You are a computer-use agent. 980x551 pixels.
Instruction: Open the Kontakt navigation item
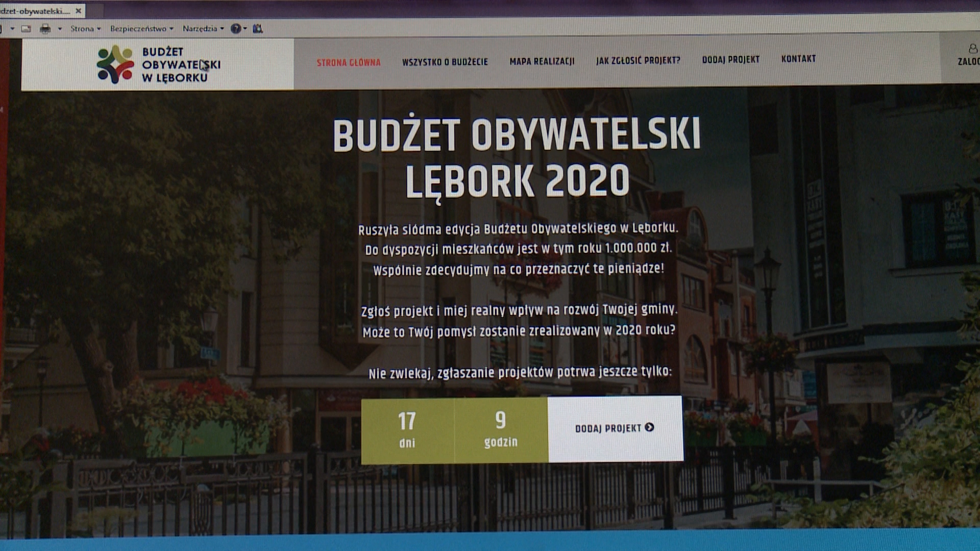coord(799,59)
